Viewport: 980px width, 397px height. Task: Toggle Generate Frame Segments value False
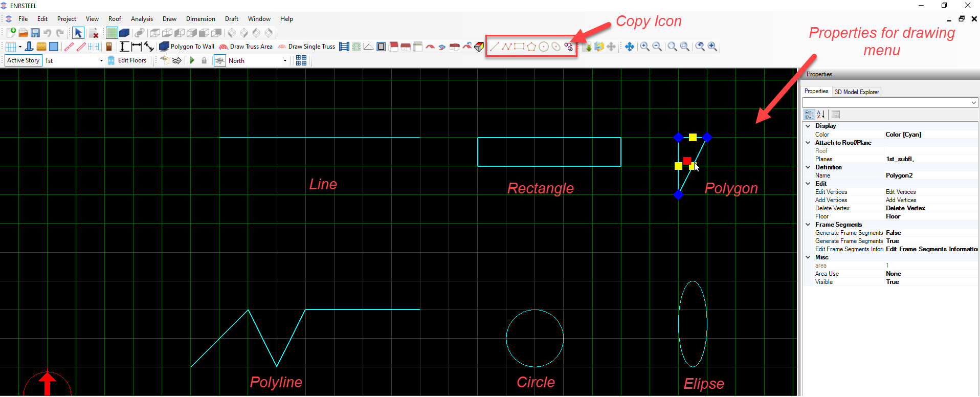pos(894,233)
